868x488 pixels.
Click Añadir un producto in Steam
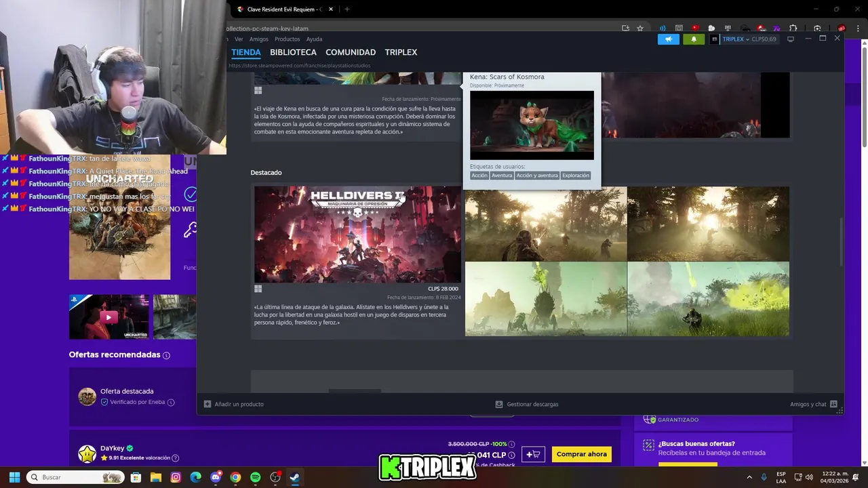pos(234,404)
